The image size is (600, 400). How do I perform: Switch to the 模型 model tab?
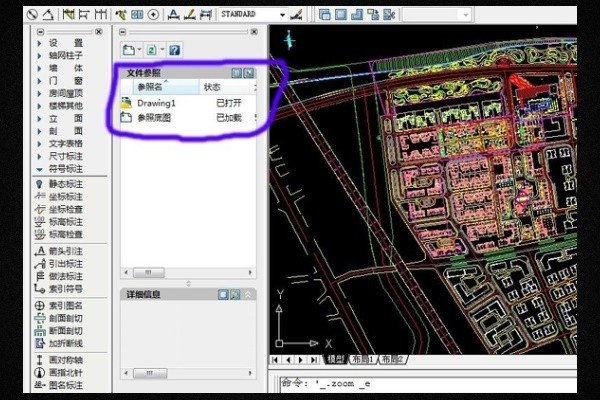[x=334, y=359]
